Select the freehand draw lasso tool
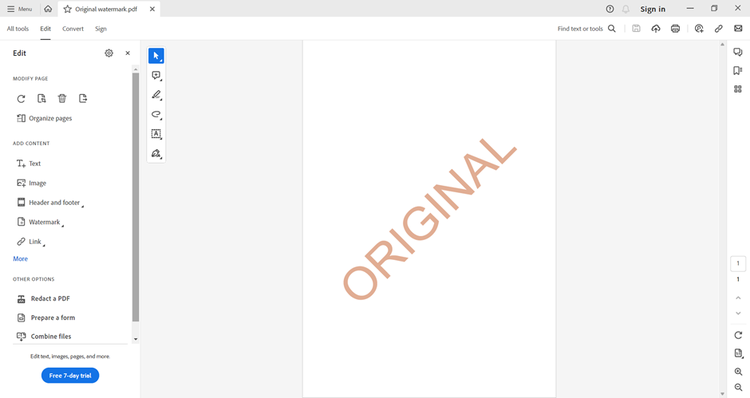Image resolution: width=750 pixels, height=398 pixels. pos(156,114)
